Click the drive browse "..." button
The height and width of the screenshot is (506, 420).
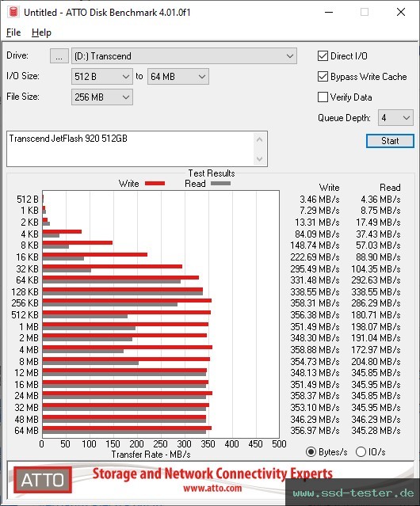point(59,56)
